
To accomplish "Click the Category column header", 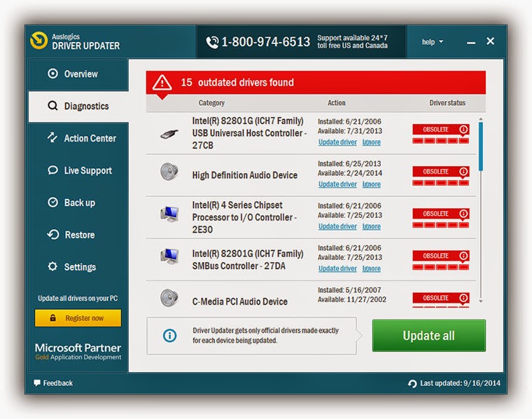I will [211, 102].
